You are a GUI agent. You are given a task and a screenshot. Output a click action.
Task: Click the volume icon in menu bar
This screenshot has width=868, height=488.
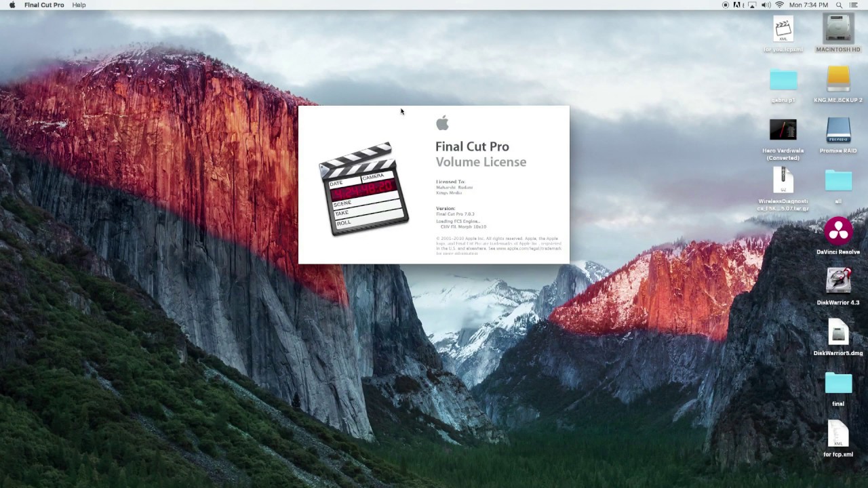click(x=766, y=5)
